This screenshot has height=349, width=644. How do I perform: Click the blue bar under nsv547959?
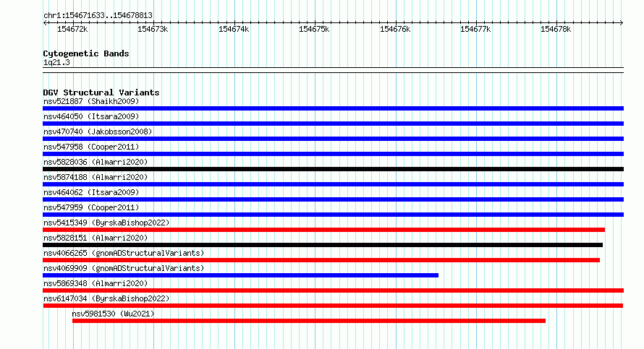333,215
